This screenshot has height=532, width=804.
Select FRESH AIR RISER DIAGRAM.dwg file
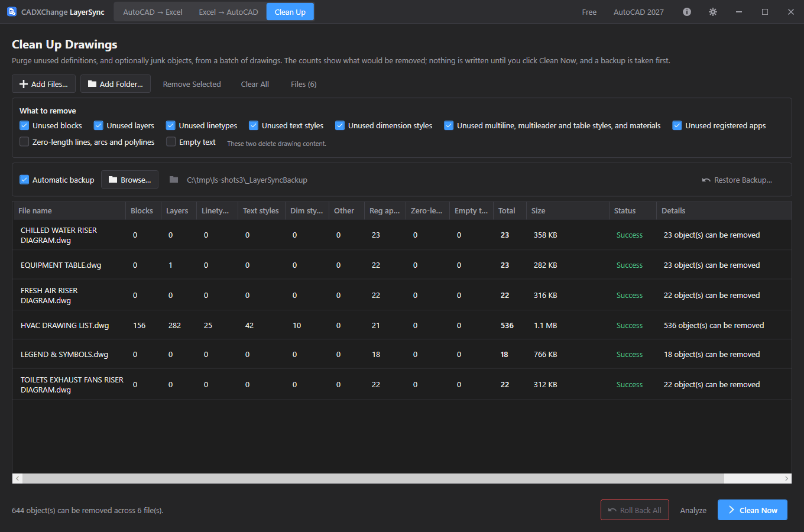pyautogui.click(x=49, y=295)
